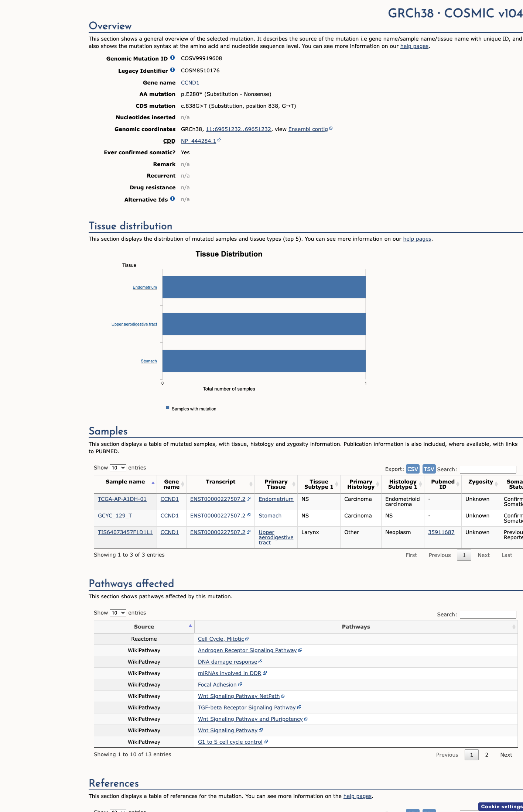Click external icon after miRNAs involved in DDR
523x812 pixels.
coord(265,673)
